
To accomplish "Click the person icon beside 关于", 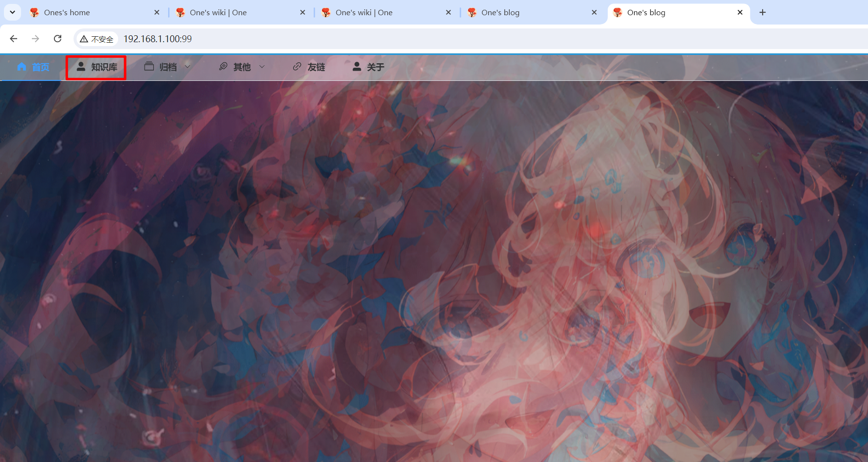I will click(x=357, y=66).
